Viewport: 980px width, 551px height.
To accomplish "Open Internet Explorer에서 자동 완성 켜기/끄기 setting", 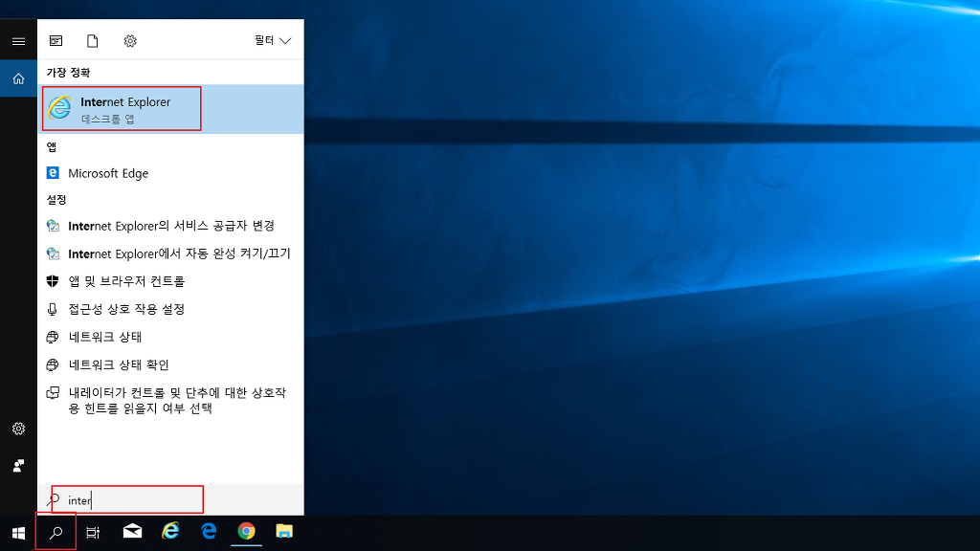I will 170,253.
